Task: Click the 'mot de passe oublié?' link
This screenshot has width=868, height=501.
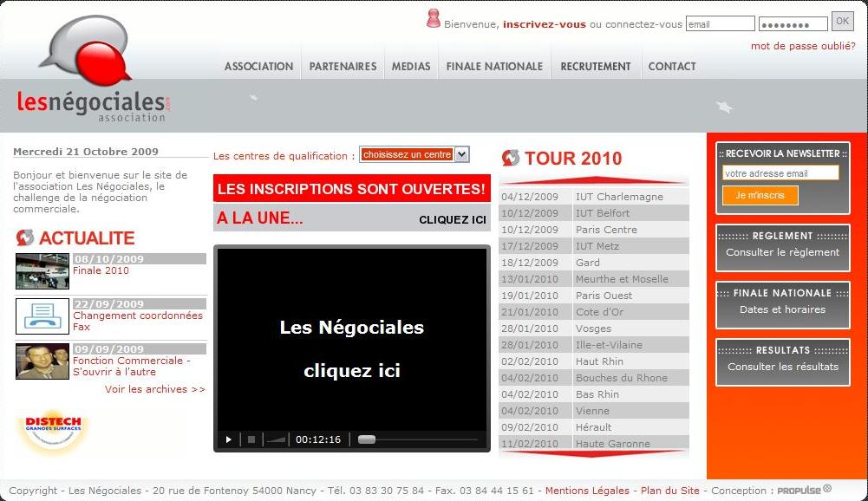Action: tap(803, 46)
